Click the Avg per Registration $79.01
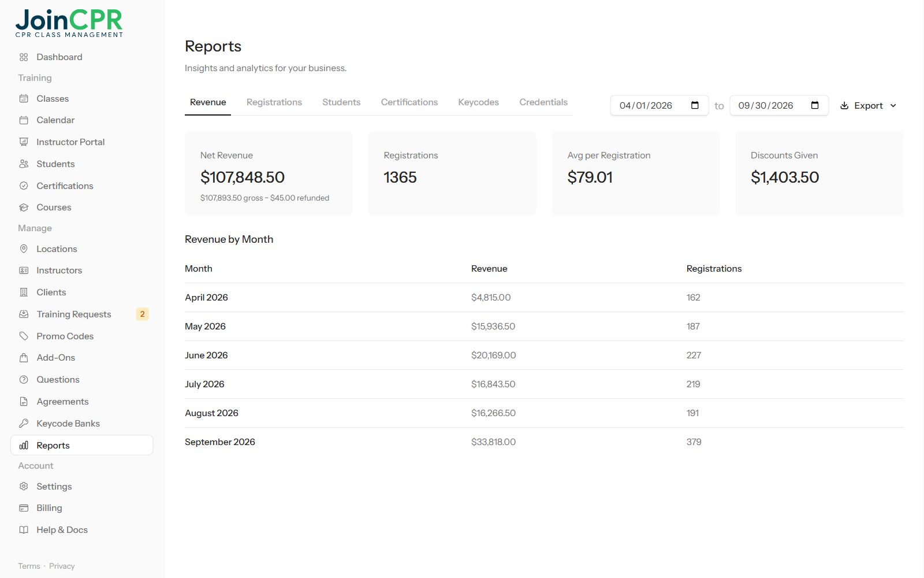924x578 pixels. point(590,177)
